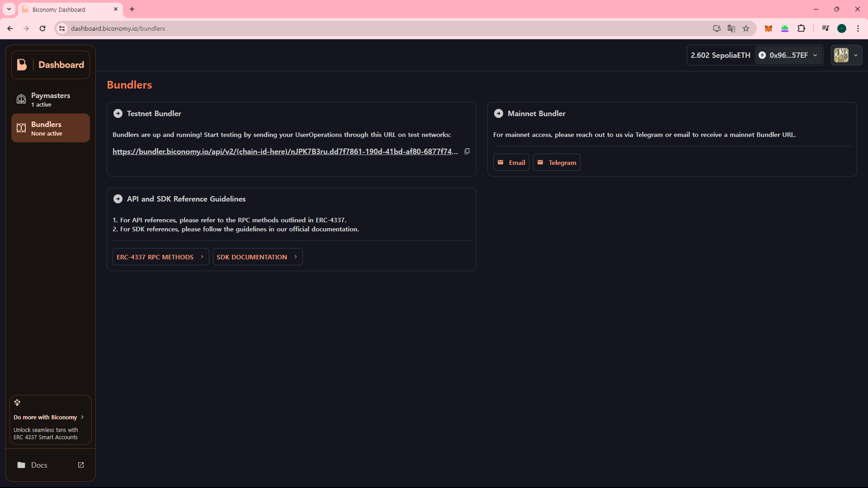Viewport: 868px width, 488px height.
Task: Open Chrome profile avatar
Action: [x=842, y=28]
